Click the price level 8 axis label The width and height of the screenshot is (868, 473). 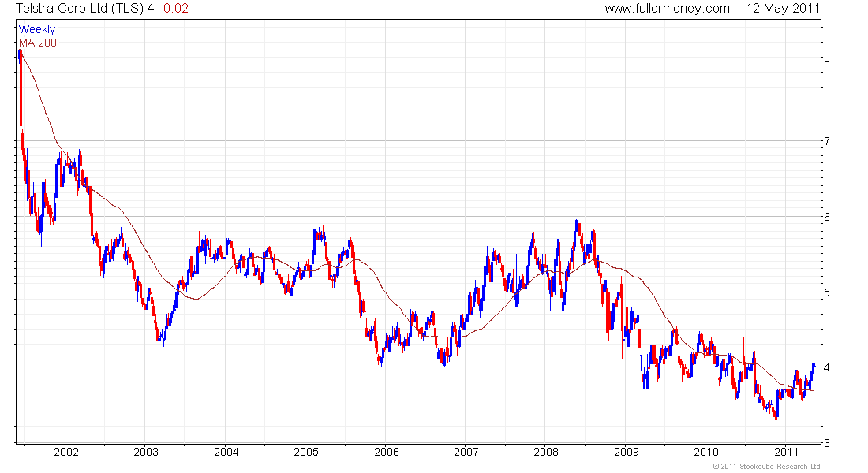click(827, 65)
